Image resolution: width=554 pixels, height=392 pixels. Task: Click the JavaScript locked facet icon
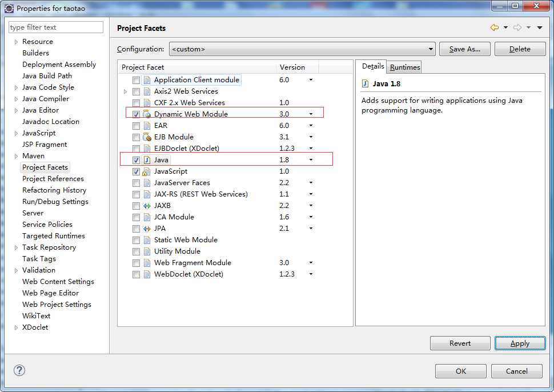coord(147,171)
